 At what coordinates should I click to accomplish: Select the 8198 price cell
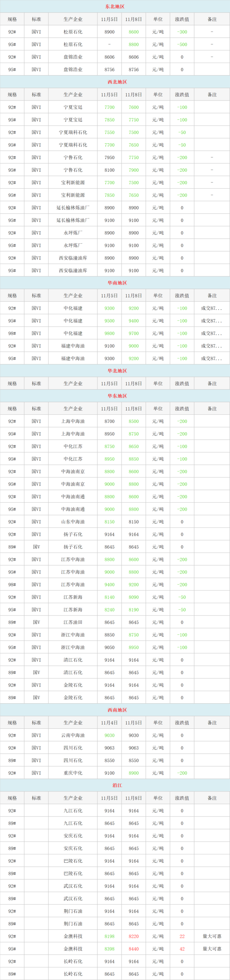109,936
